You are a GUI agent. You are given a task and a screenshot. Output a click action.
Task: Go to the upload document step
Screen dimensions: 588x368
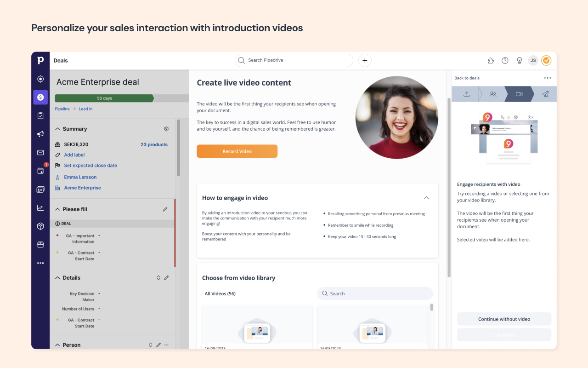point(467,94)
